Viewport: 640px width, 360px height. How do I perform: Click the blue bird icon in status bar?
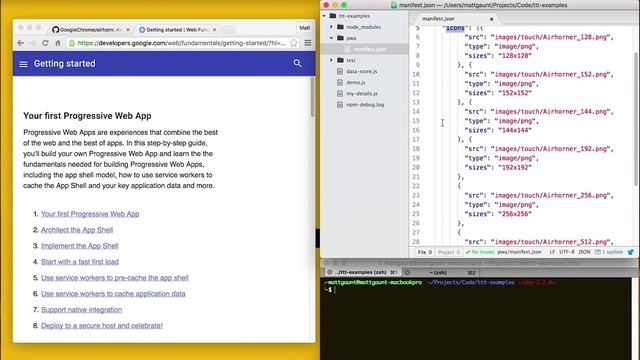[631, 252]
